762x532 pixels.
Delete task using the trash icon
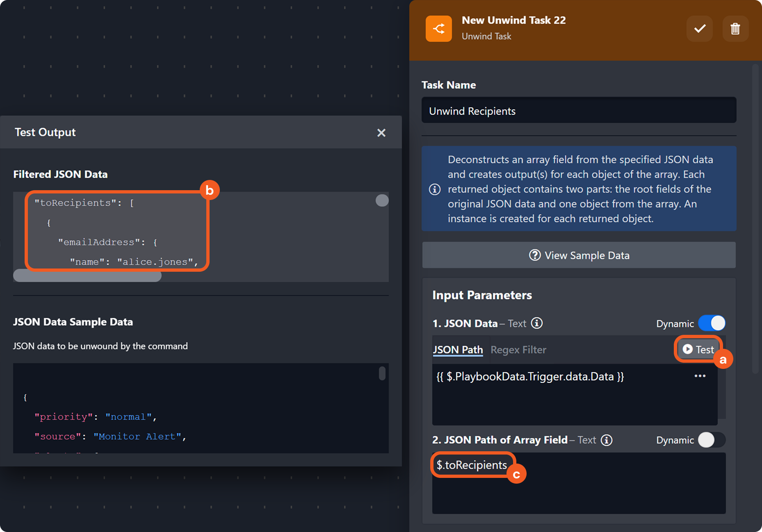(735, 29)
